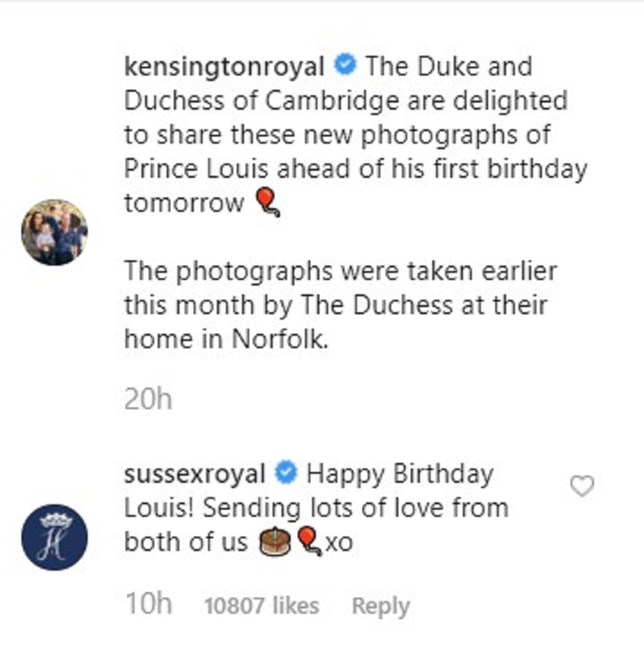Viewport: 644px width, 653px height.
Task: Reply to the sussexroyal comment
Action: click(x=381, y=606)
